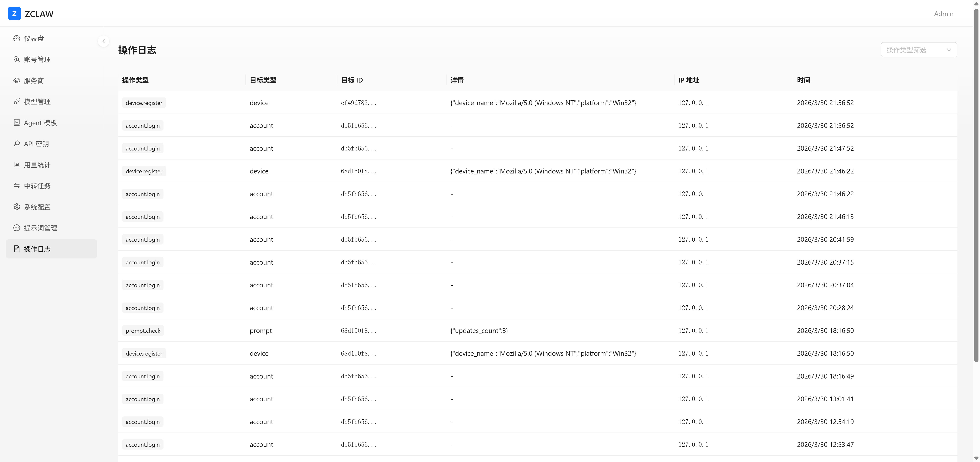Viewport: 980px width, 462px height.
Task: Click the model management rocket icon
Action: (16, 102)
